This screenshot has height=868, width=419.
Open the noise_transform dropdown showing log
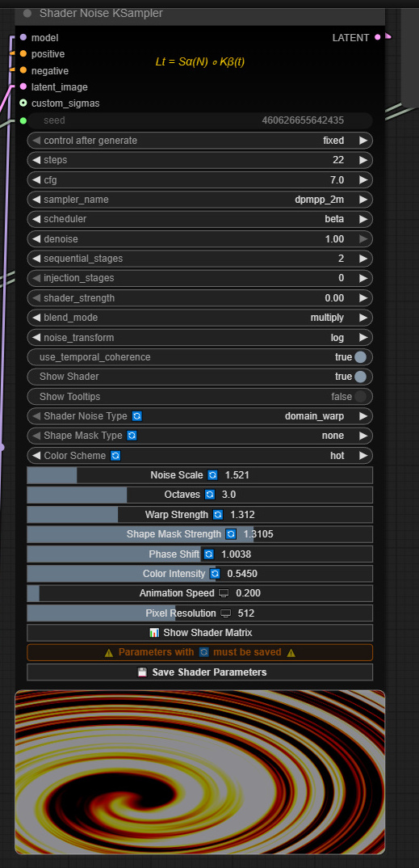pyautogui.click(x=199, y=337)
